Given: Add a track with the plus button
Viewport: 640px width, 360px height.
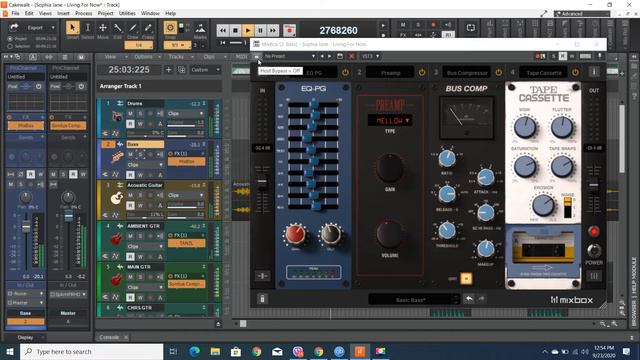Looking at the screenshot, I should 169,70.
